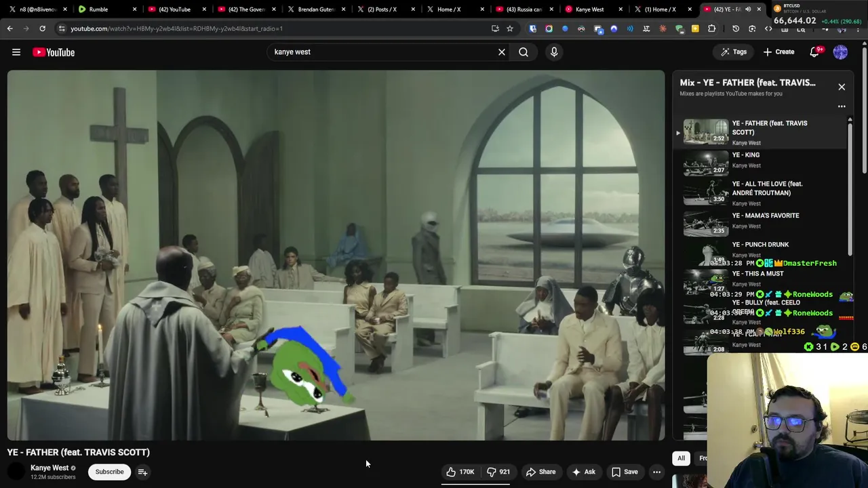Reload the page
The image size is (868, 488).
pyautogui.click(x=42, y=28)
